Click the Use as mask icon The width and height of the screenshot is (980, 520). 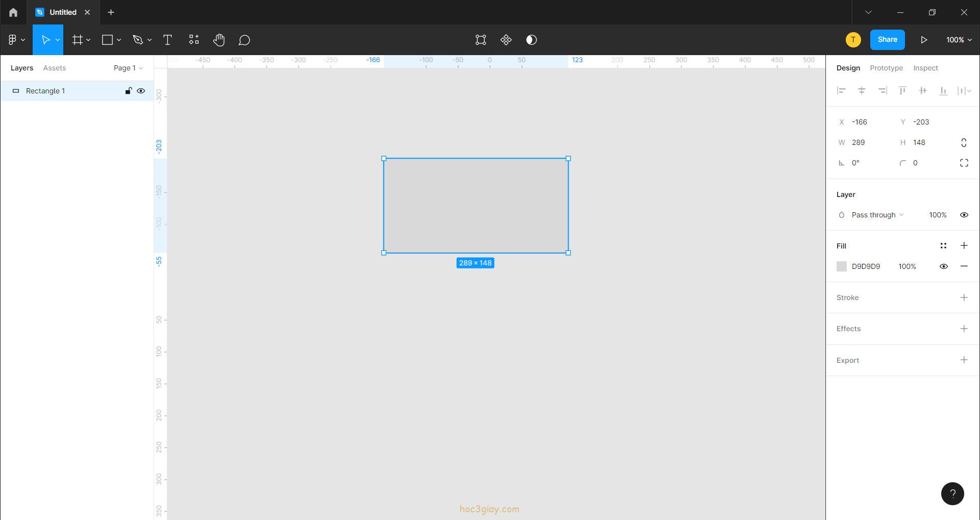coord(531,40)
